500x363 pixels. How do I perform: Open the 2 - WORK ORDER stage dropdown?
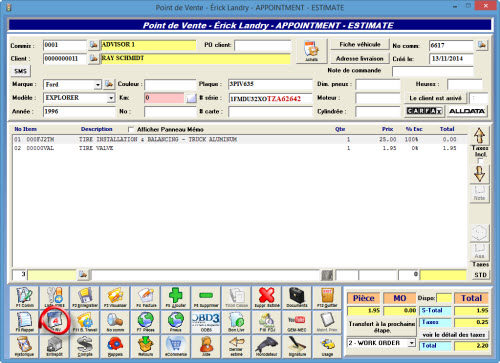[x=412, y=343]
